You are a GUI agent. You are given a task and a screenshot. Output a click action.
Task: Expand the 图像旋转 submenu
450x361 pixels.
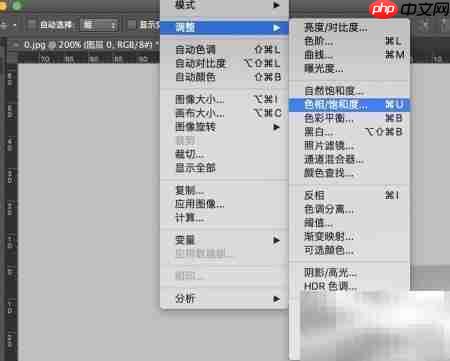tap(224, 127)
